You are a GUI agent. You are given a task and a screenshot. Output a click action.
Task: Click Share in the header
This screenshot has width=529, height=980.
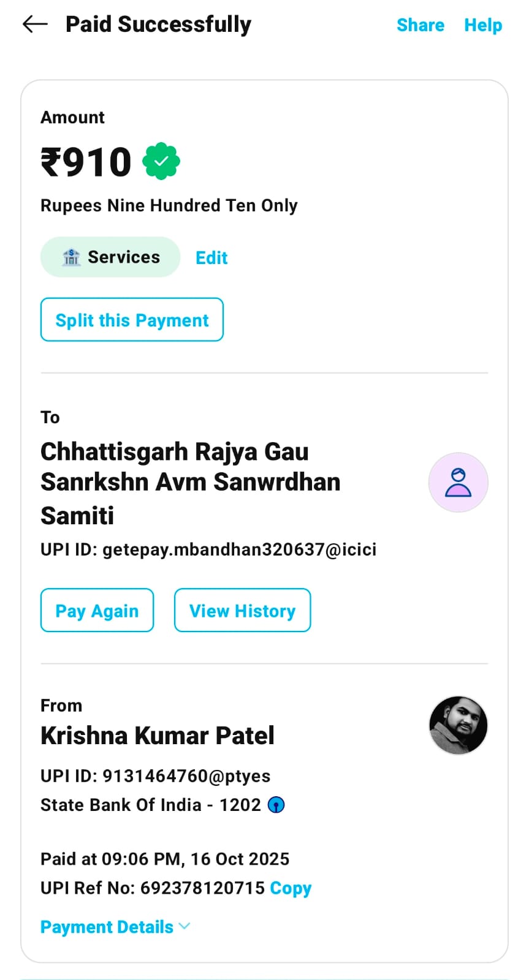click(420, 25)
